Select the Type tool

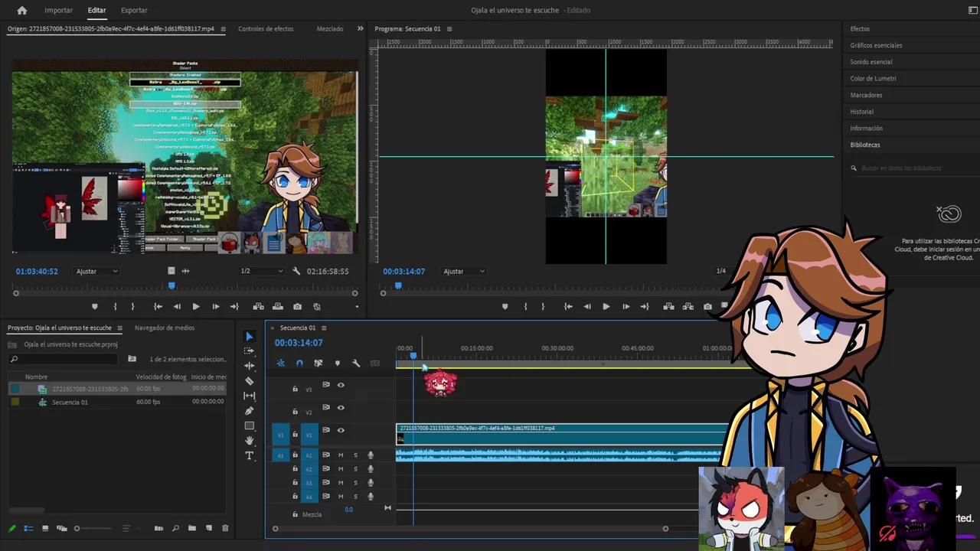pyautogui.click(x=249, y=456)
